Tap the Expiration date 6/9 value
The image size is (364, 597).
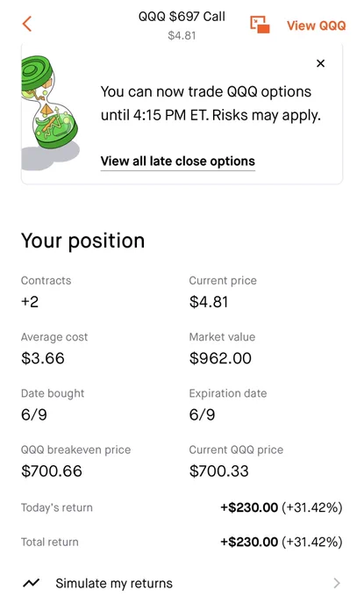click(x=202, y=414)
